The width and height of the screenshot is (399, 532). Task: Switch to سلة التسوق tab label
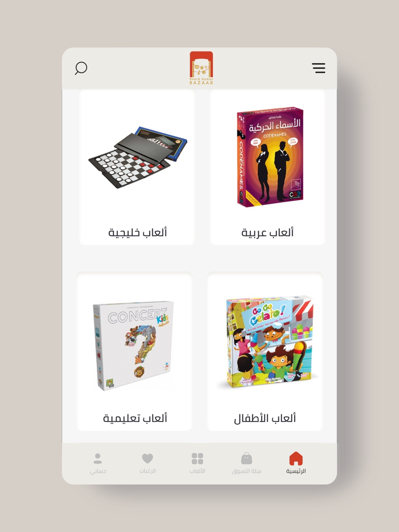pos(247,471)
